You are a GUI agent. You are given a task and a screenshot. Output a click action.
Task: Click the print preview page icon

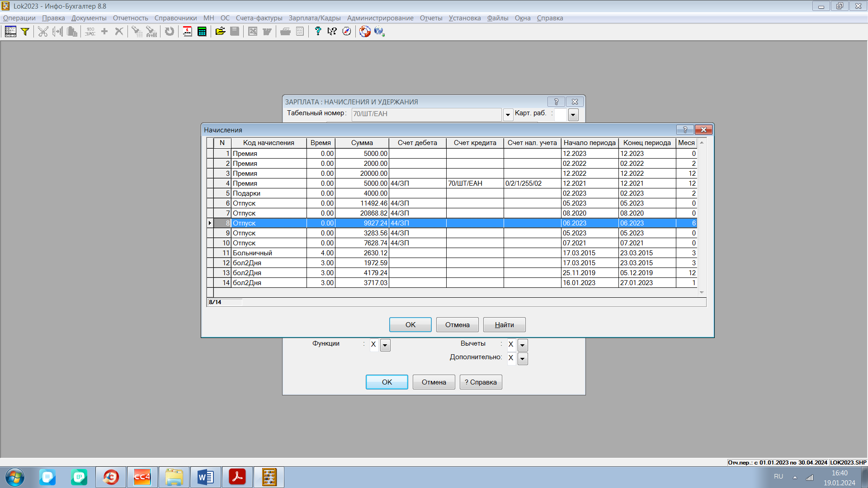(x=300, y=32)
